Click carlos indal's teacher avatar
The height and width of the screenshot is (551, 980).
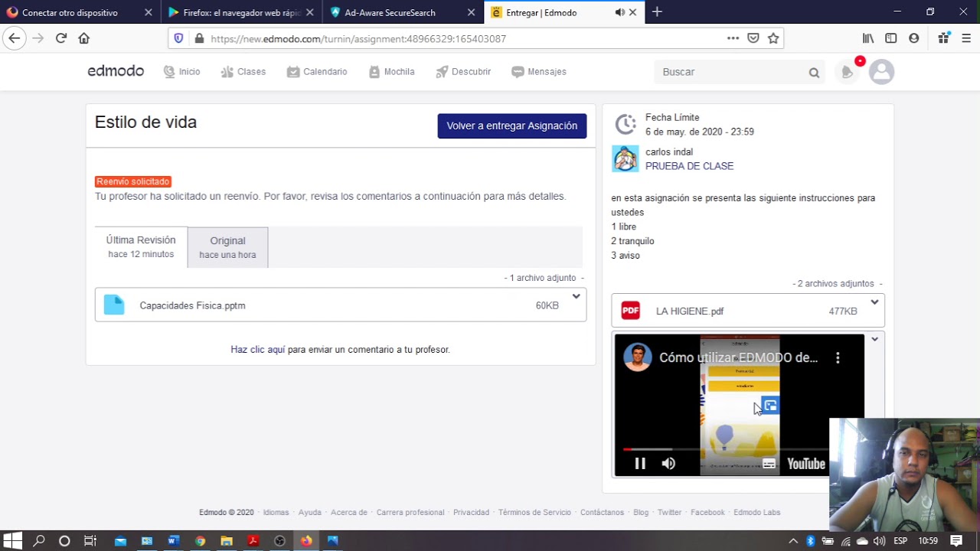[x=625, y=158]
